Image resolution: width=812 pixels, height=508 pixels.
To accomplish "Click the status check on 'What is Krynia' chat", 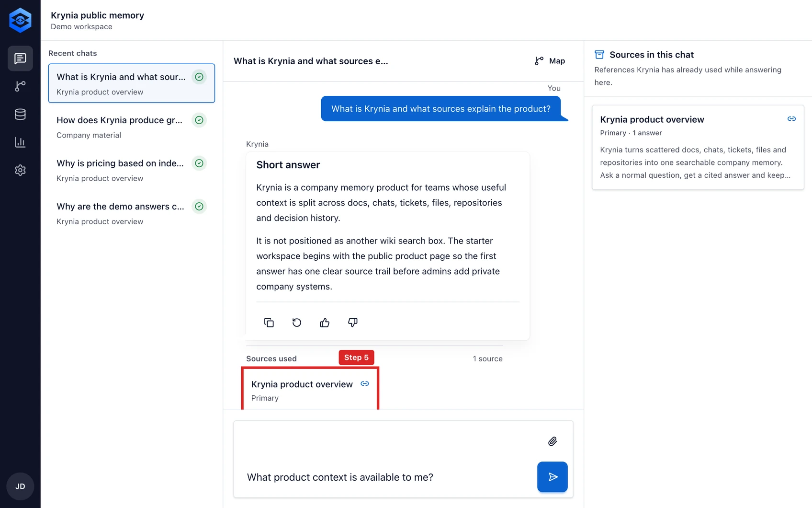I will coord(199,77).
